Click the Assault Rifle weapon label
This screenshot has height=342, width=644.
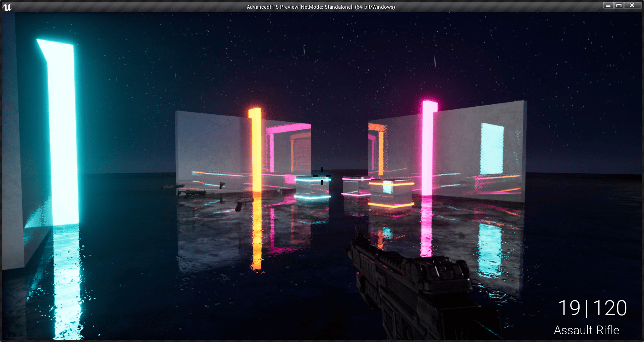(586, 330)
